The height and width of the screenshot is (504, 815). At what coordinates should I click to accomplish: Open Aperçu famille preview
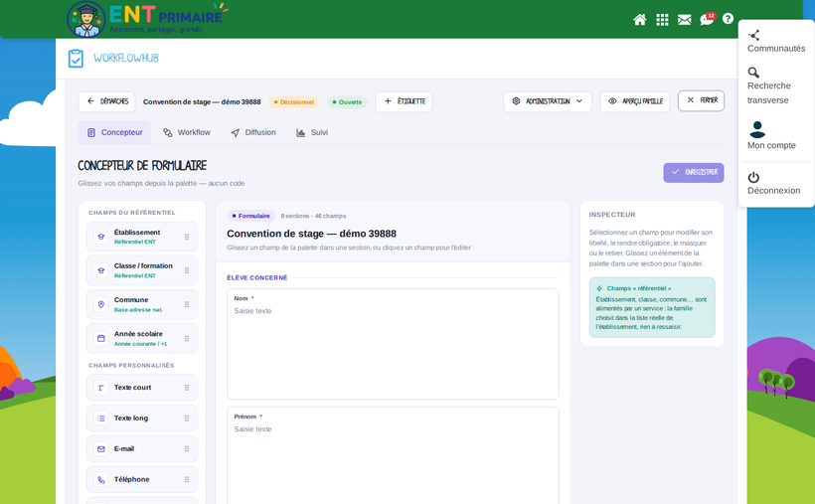click(635, 101)
